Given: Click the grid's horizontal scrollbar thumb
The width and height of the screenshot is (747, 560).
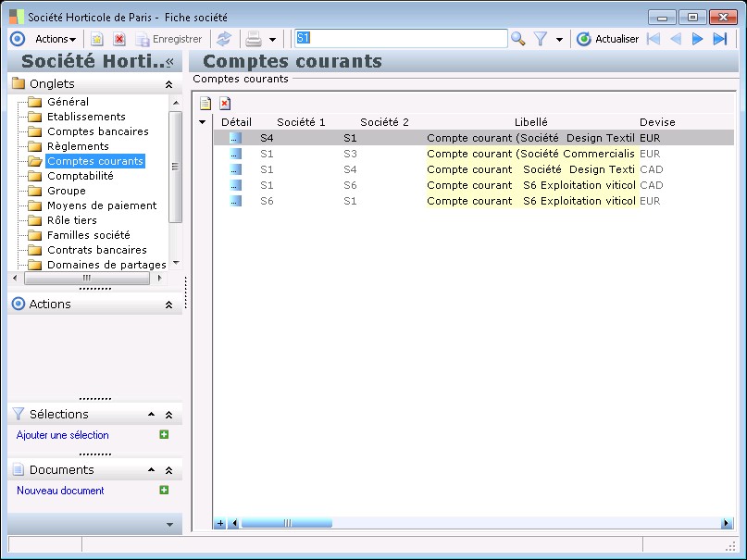Looking at the screenshot, I should click(287, 523).
